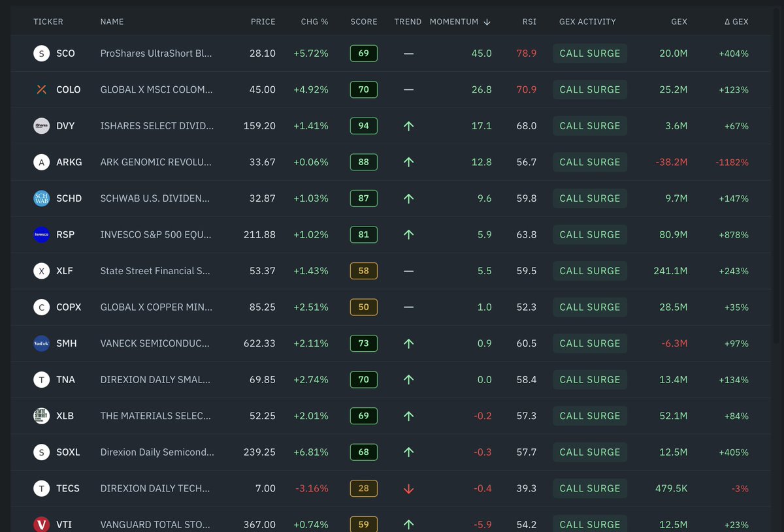This screenshot has width=784, height=532.
Task: Click the TECS letter T logo icon
Action: [42, 488]
